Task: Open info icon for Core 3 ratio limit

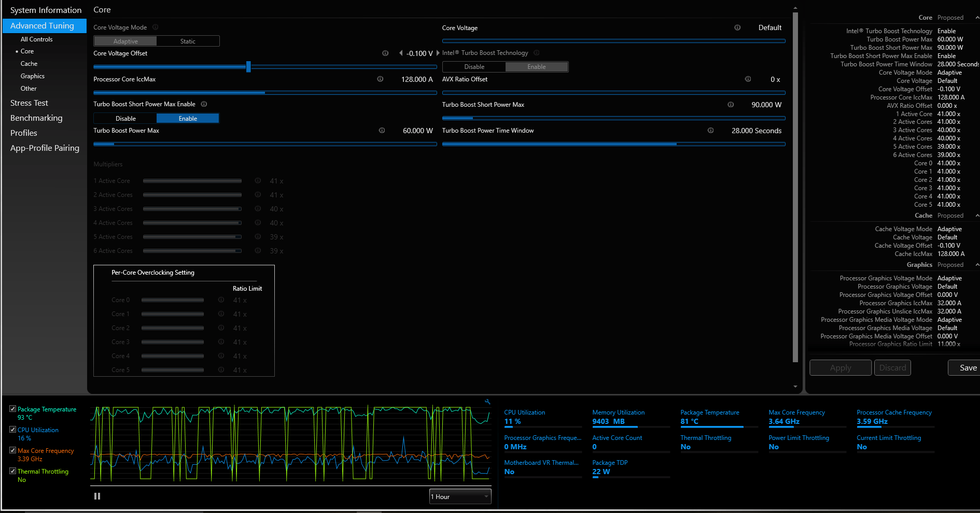Action: 221,342
